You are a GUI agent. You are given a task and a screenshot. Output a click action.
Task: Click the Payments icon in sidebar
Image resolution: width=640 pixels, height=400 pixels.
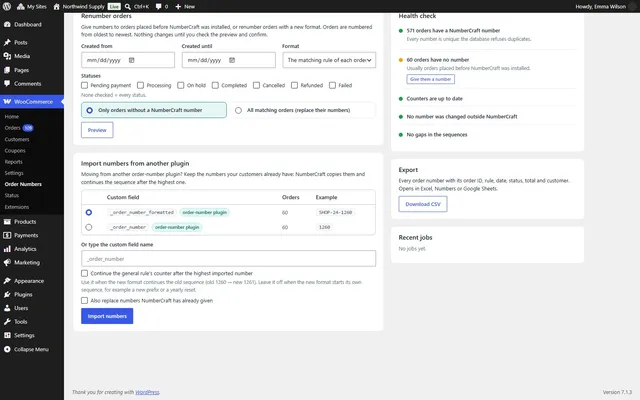(7, 236)
